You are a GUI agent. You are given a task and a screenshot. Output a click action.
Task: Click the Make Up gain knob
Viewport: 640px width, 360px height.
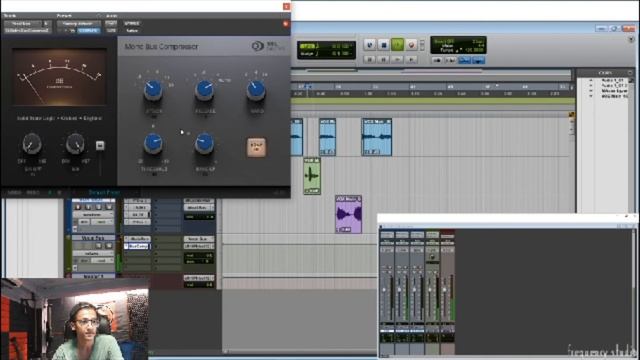pyautogui.click(x=204, y=144)
